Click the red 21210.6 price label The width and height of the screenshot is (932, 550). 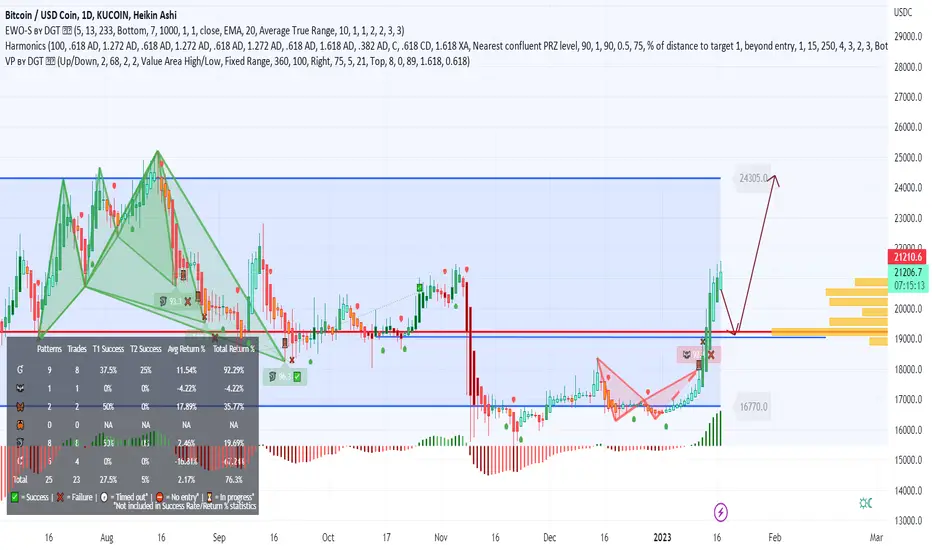click(908, 257)
